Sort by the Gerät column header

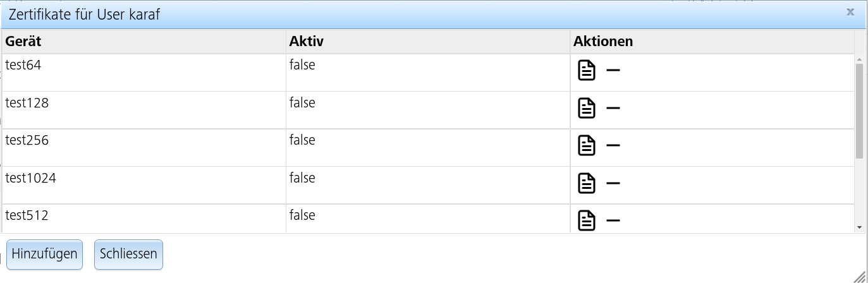tap(23, 42)
